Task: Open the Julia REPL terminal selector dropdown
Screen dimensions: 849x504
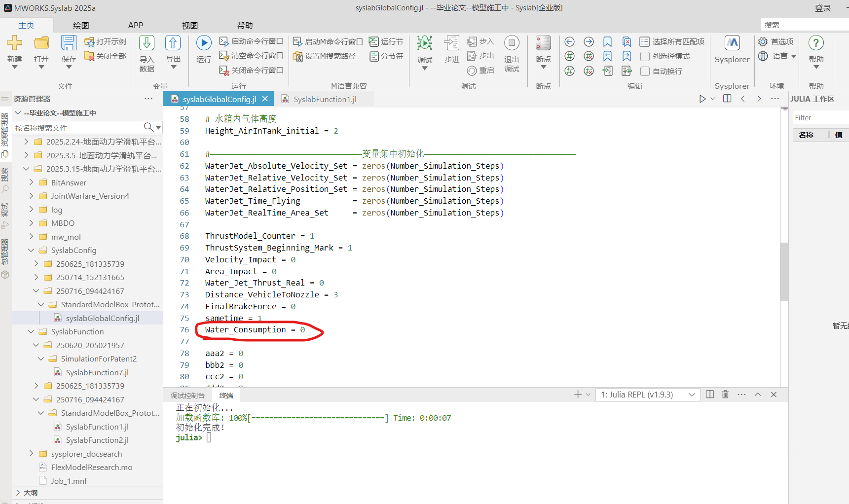Action: point(648,395)
